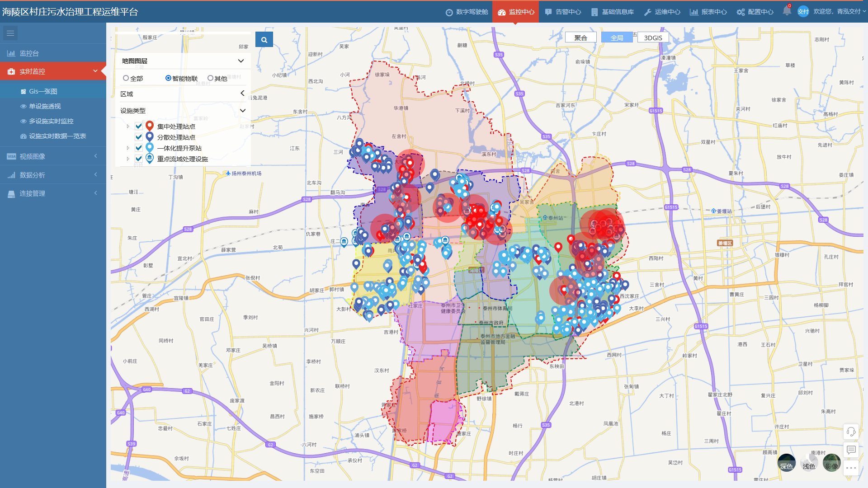Uncheck the 重点流域处理设施 checkbox
Image resolution: width=868 pixels, height=488 pixels.
(x=139, y=159)
